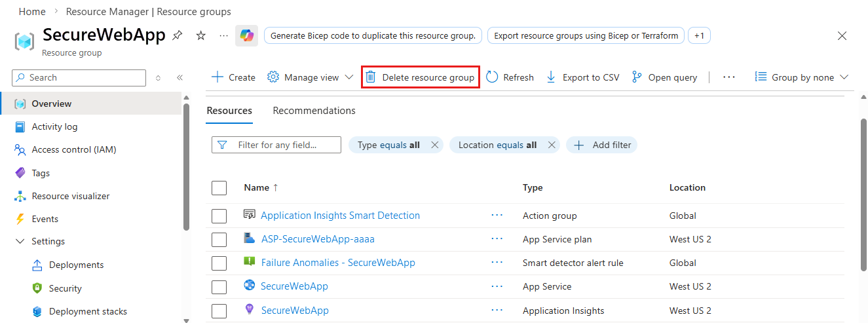Click Create in the toolbar
868x323 pixels.
(x=233, y=77)
